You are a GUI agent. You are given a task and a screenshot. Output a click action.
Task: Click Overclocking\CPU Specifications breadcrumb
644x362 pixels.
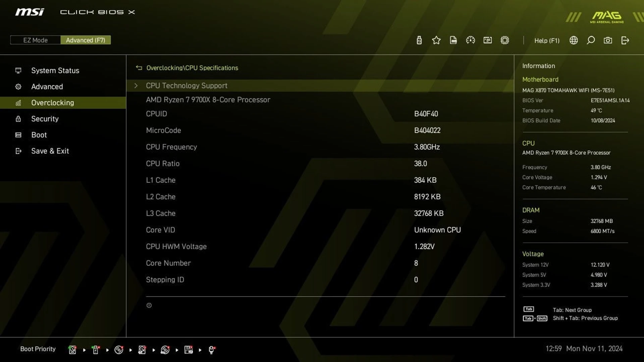[192, 68]
